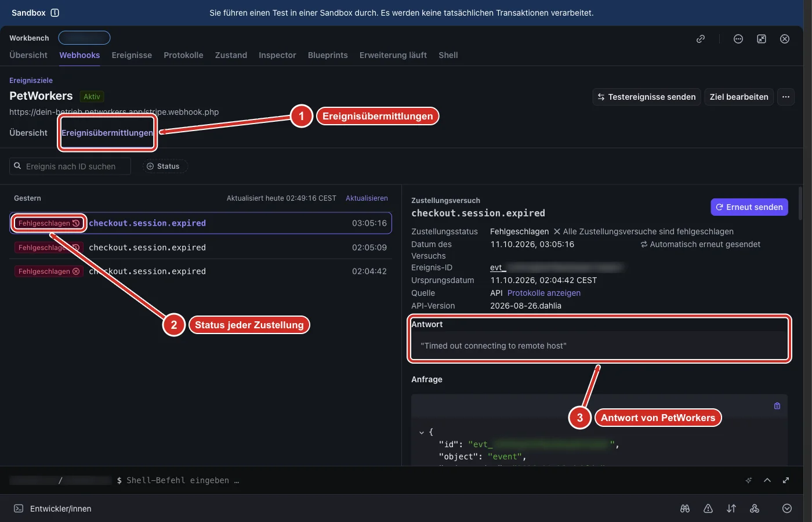The image size is (812, 522).
Task: Click the sparkle AI assistant icon in shell
Action: (749, 480)
